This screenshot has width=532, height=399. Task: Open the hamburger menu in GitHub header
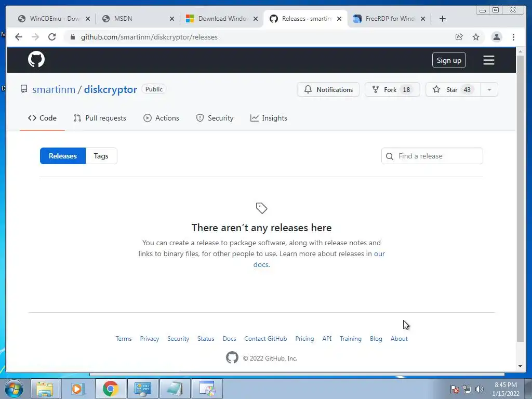[488, 60]
